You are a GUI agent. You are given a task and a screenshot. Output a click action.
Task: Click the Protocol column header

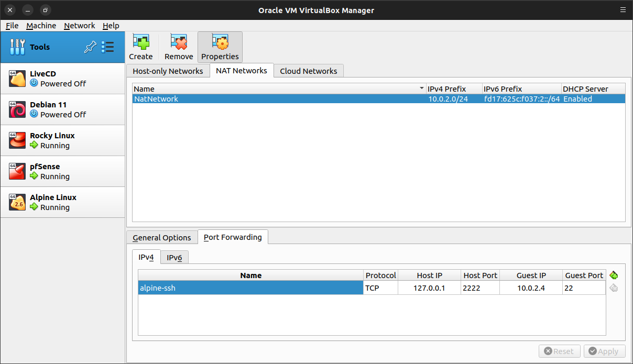381,275
